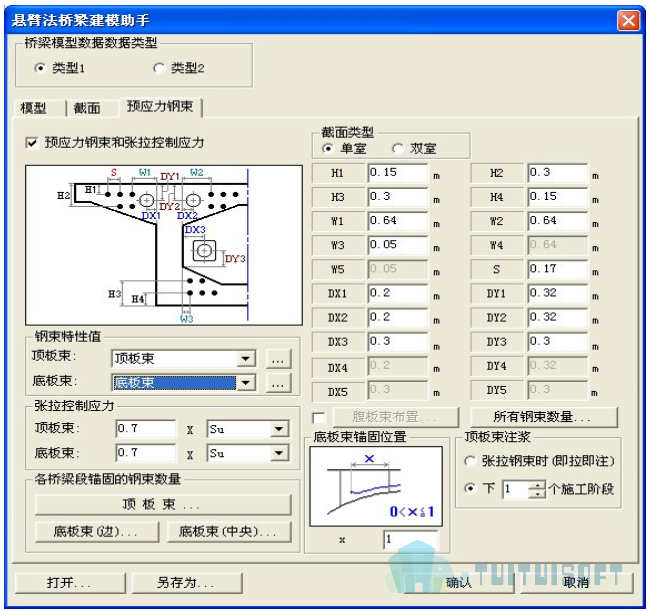Image resolution: width=648 pixels, height=611 pixels.
Task: Click the DY3 value field
Action: (557, 342)
